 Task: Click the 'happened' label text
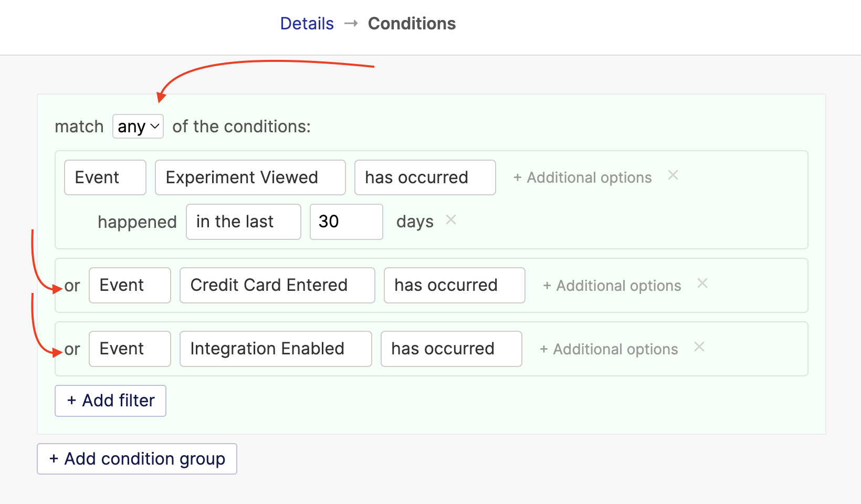coord(137,222)
